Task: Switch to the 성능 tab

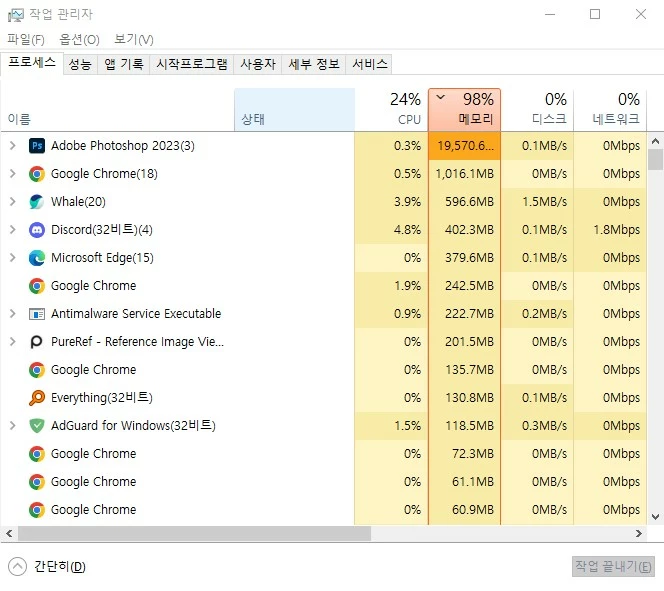Action: coord(80,64)
